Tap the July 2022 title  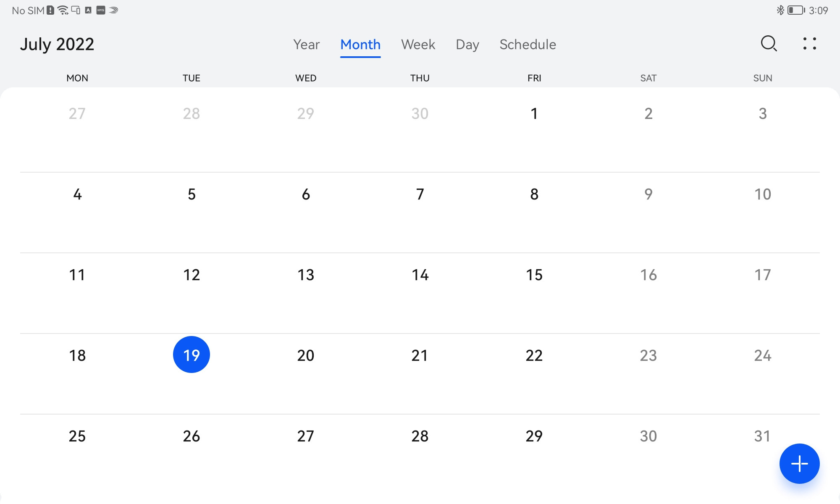[57, 44]
